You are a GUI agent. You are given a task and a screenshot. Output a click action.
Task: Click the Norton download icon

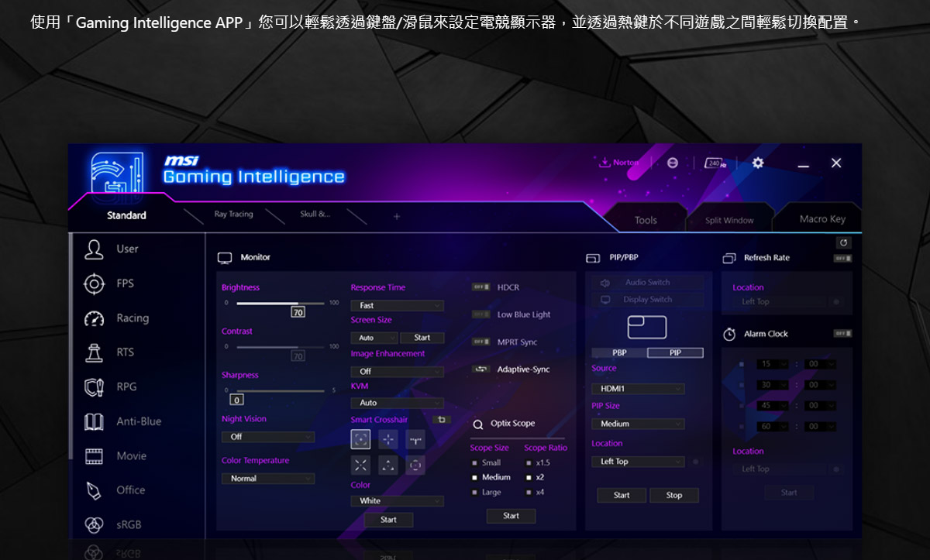coord(604,163)
